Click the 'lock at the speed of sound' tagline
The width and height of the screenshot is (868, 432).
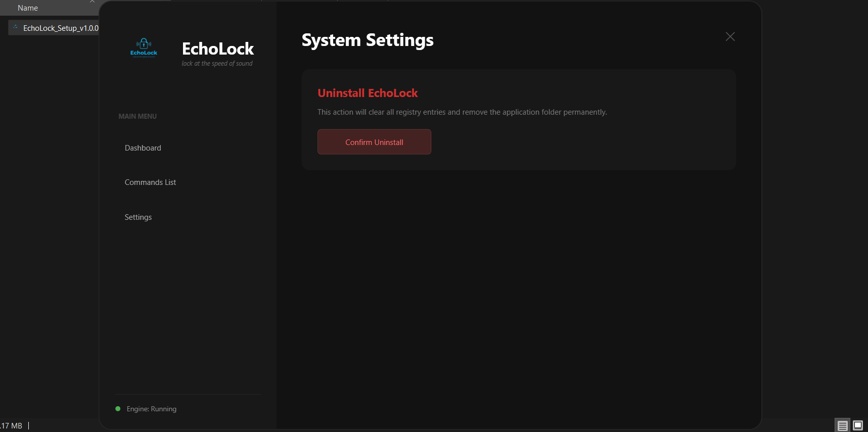217,64
